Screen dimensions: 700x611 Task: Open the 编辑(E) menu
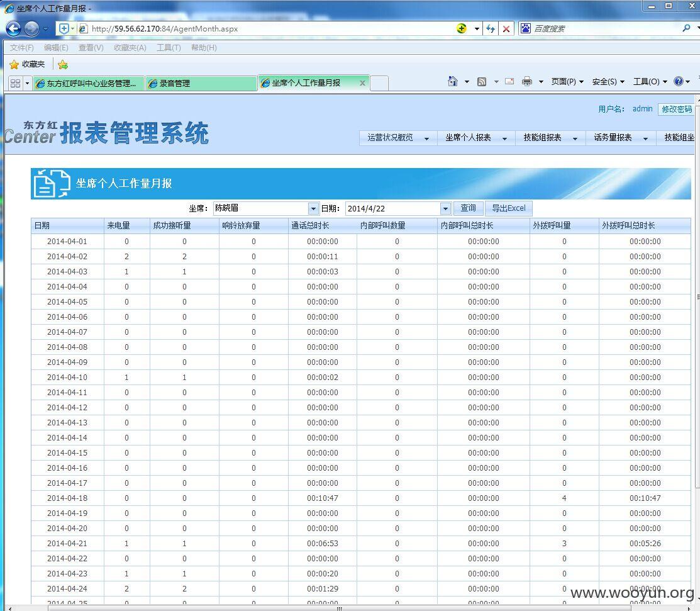click(x=56, y=48)
